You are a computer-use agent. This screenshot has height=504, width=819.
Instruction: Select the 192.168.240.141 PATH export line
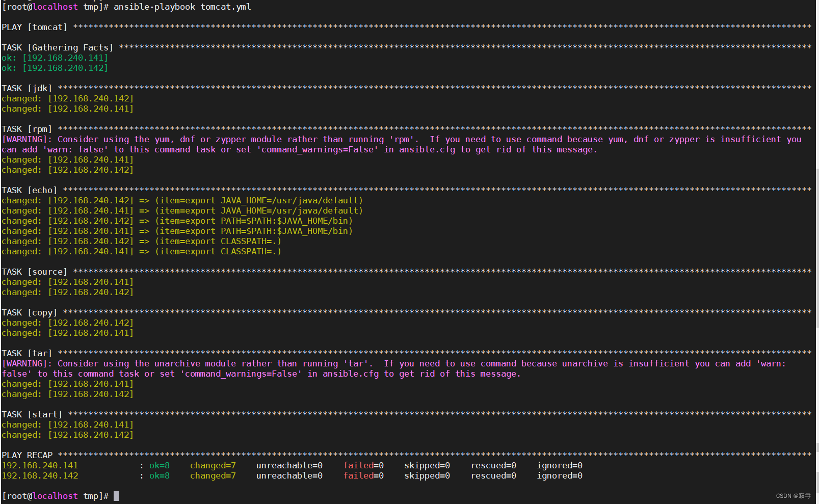(x=177, y=231)
